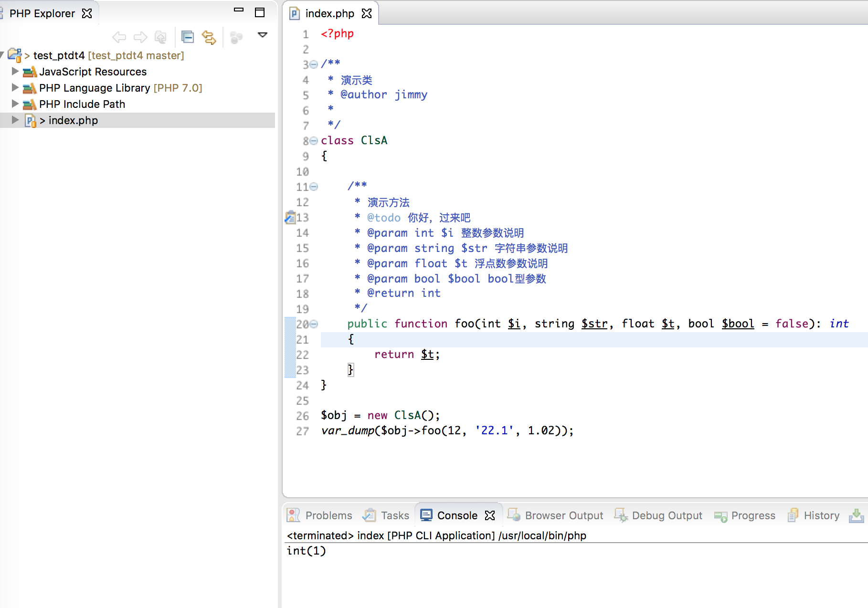Screen dimensions: 868x608
Task: Click the JavaScript Resources library icon
Action: 30,72
